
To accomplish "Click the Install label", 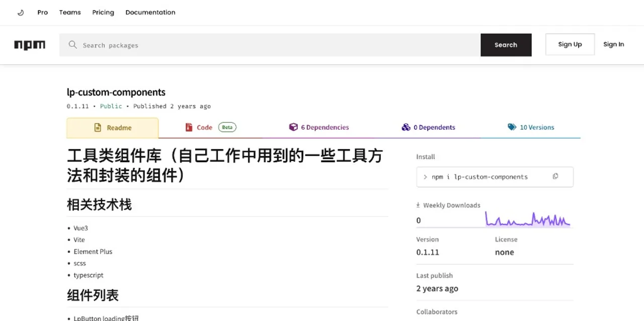I will (x=426, y=157).
